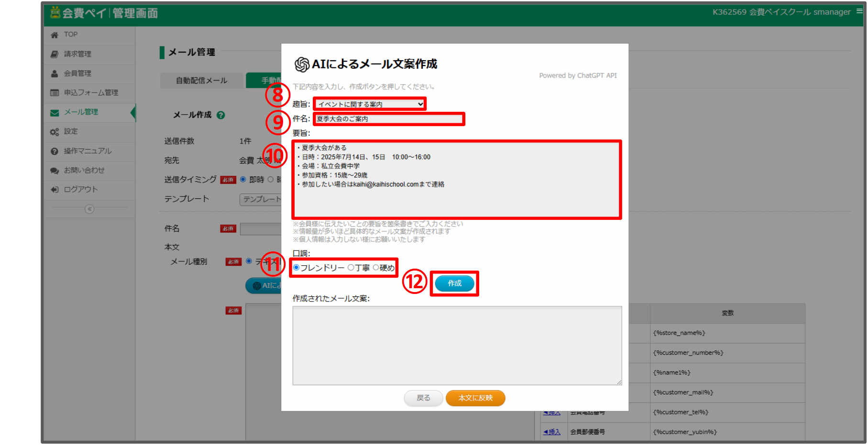This screenshot has height=445, width=868.
Task: Click the help icon beside メール作成
Action: click(x=220, y=115)
